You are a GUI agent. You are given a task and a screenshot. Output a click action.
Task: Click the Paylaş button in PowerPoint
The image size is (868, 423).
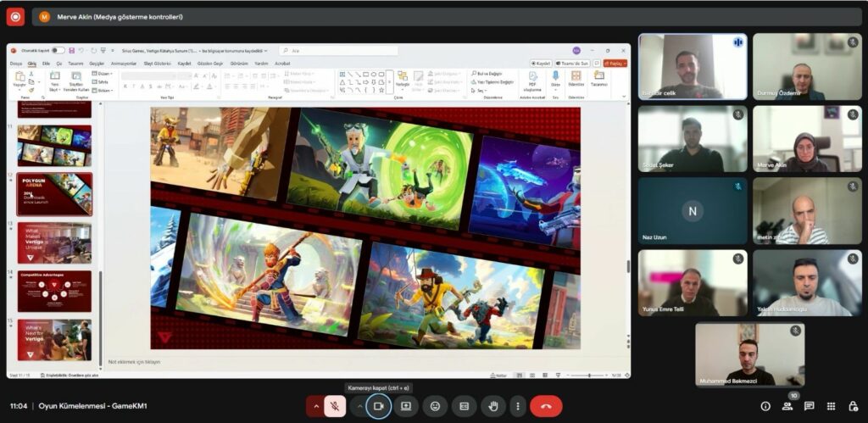(x=615, y=63)
